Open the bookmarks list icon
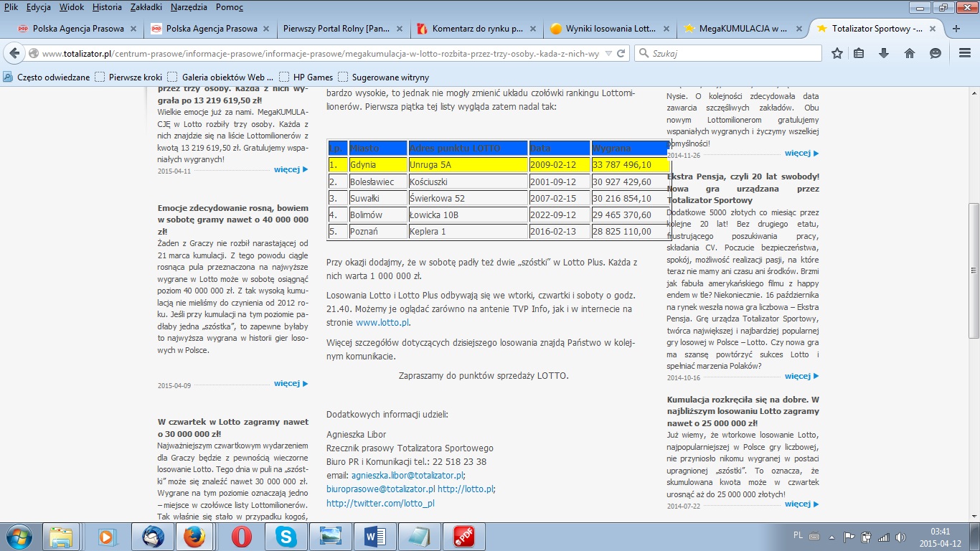Viewport: 980px width, 551px height. (859, 53)
